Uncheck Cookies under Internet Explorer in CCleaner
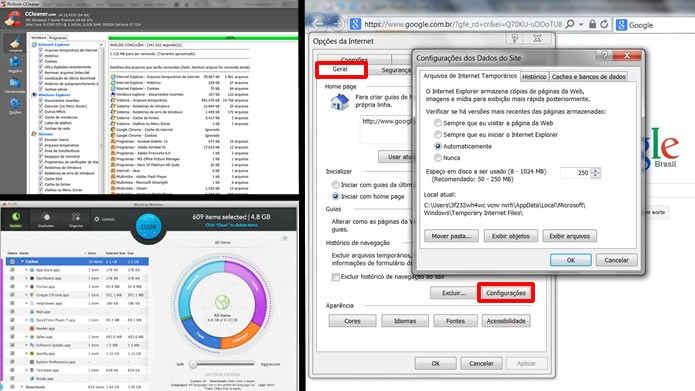 click(x=41, y=61)
